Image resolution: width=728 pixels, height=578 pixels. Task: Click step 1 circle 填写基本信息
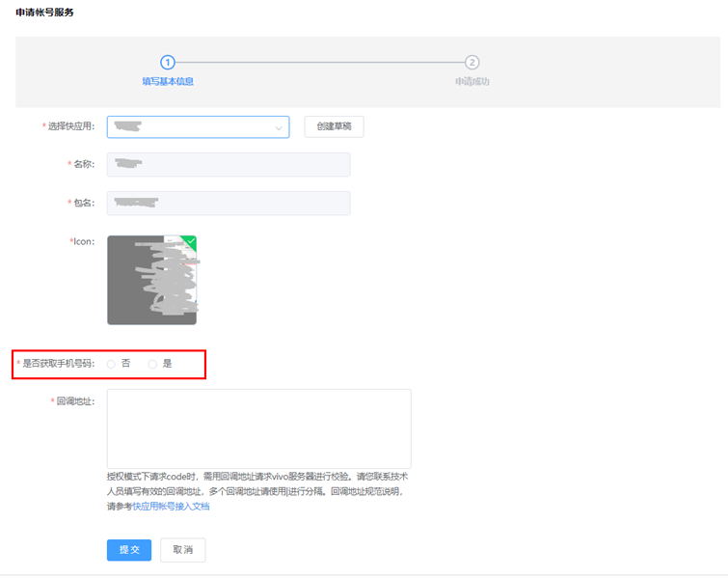pyautogui.click(x=168, y=63)
